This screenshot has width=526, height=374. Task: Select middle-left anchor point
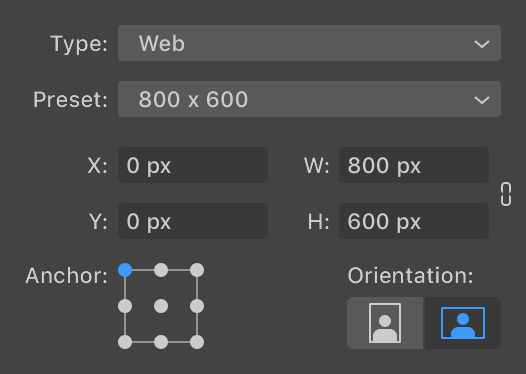pyautogui.click(x=125, y=306)
